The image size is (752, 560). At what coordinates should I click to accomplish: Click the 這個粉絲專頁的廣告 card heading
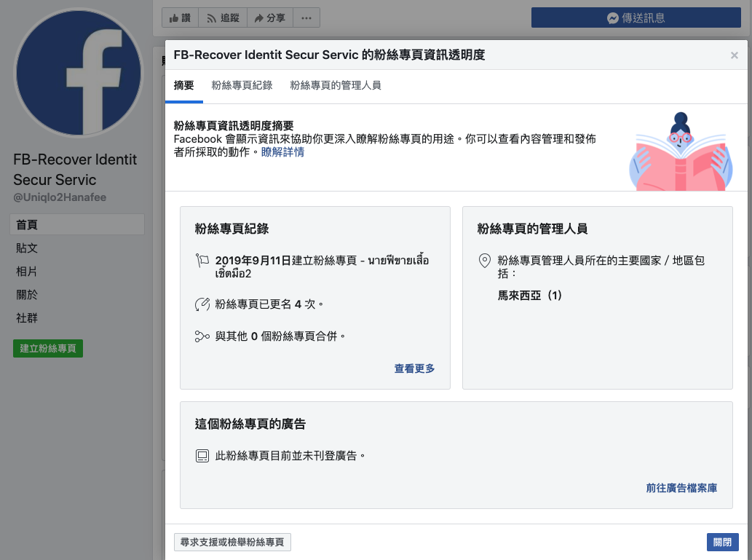pyautogui.click(x=250, y=425)
